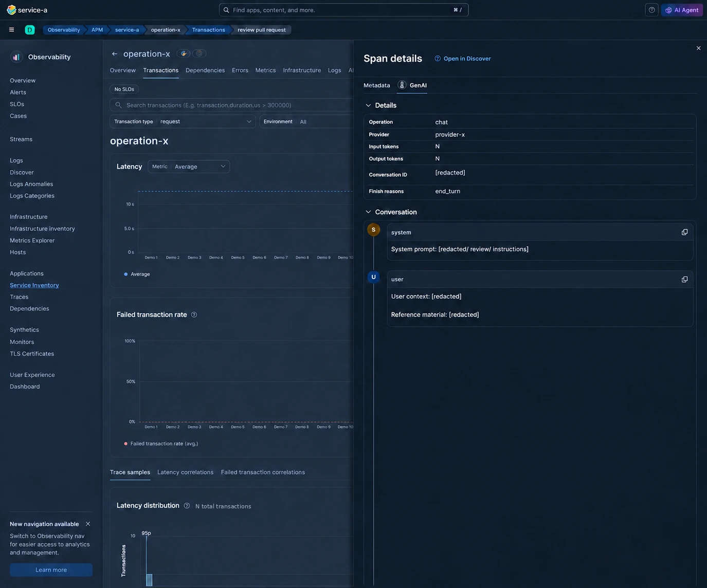Open Alerts in sidebar

[18, 93]
